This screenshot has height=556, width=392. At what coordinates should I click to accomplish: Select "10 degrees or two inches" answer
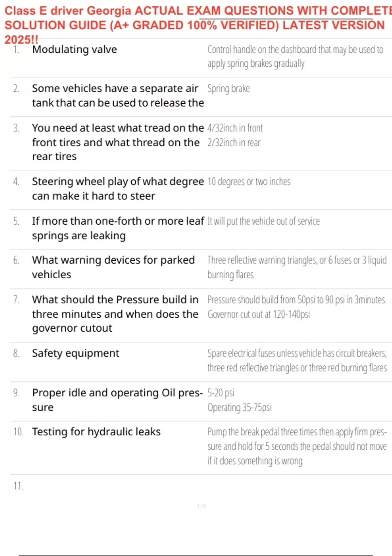tap(249, 182)
